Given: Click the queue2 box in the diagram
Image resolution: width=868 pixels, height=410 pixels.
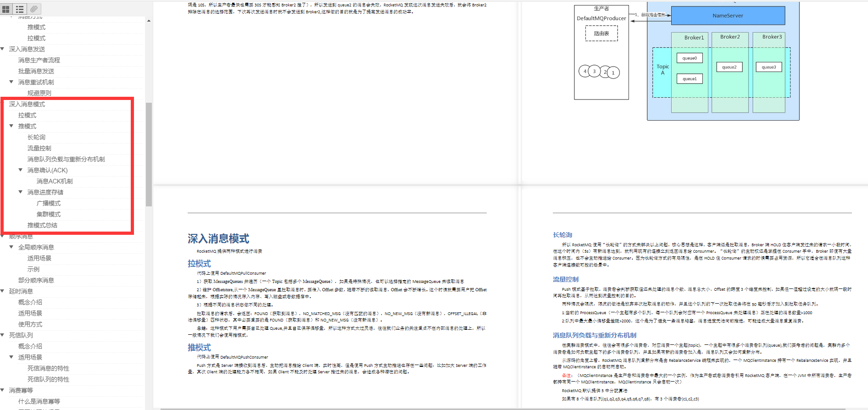Looking at the screenshot, I should pyautogui.click(x=729, y=67).
